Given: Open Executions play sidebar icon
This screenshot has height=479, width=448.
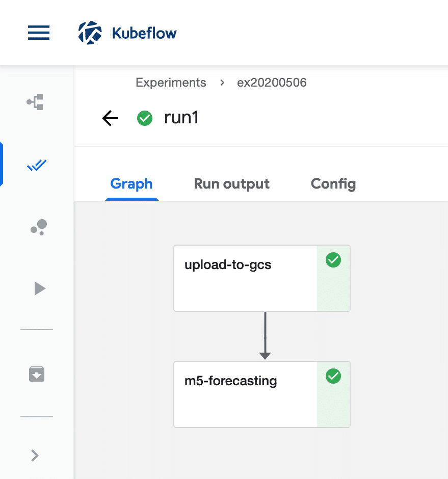Looking at the screenshot, I should click(39, 289).
